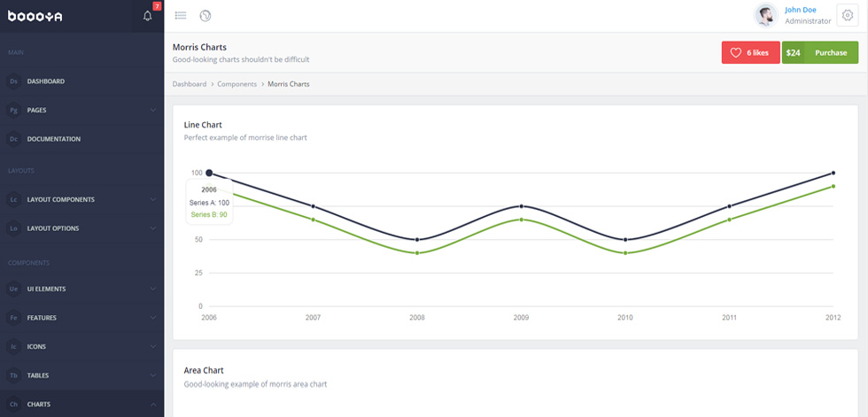The height and width of the screenshot is (417, 868).
Task: Expand the UI Elements chevron
Action: click(153, 289)
